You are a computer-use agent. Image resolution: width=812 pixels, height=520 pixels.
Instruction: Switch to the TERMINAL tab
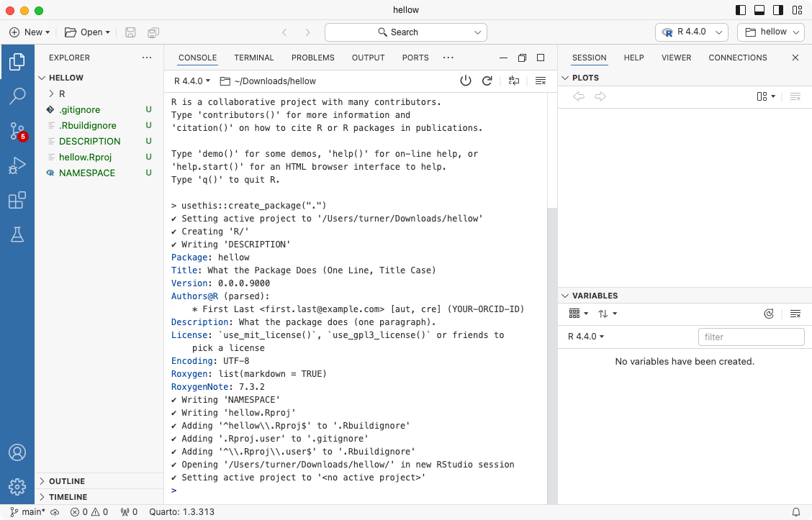253,58
